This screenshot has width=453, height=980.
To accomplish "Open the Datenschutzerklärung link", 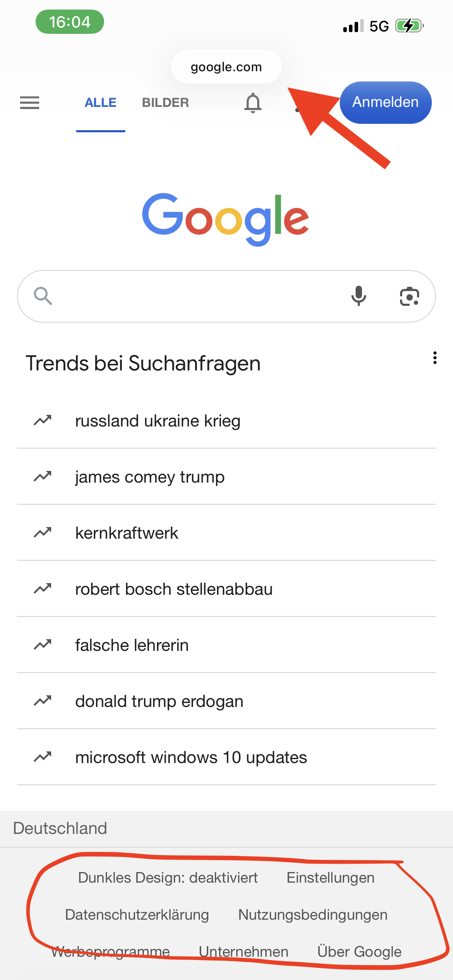I will tap(137, 915).
